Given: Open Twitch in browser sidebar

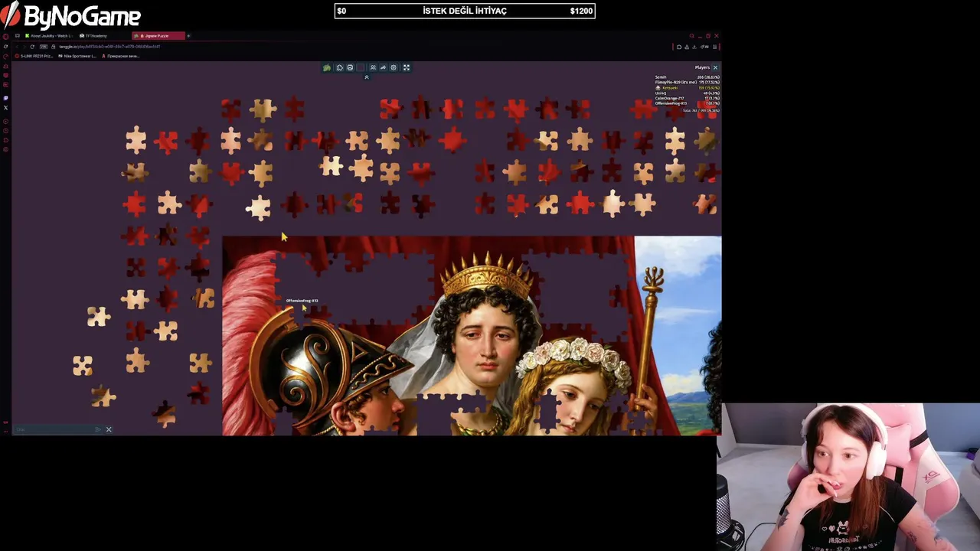Looking at the screenshot, I should tap(5, 98).
